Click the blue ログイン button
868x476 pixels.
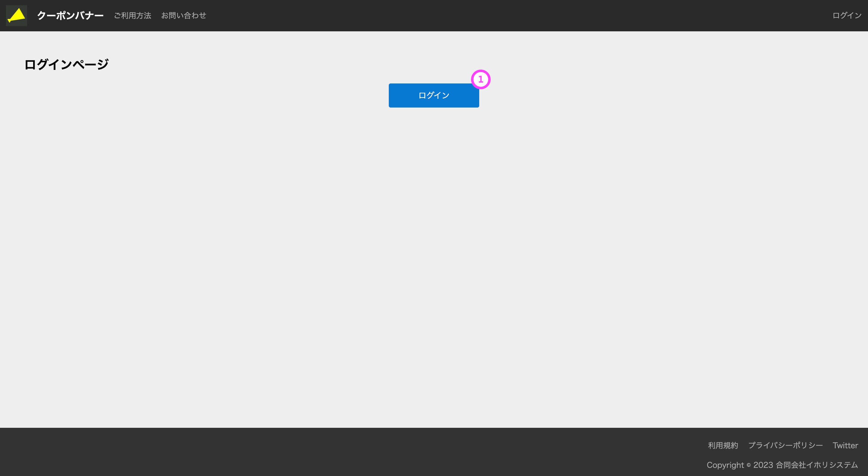(434, 95)
